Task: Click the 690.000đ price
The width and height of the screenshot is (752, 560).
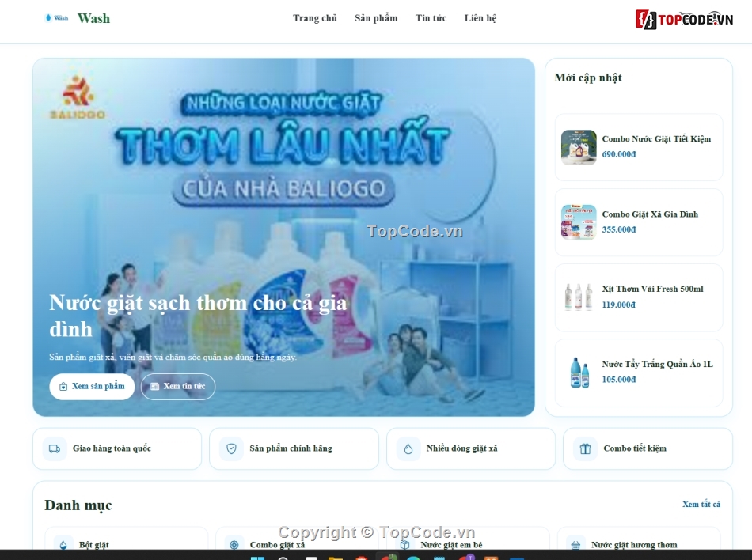Action: [619, 154]
